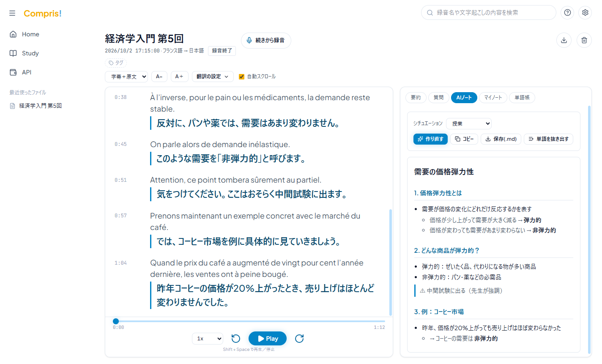Toggle the 自動スクロール checkbox
602x364 pixels.
click(242, 77)
